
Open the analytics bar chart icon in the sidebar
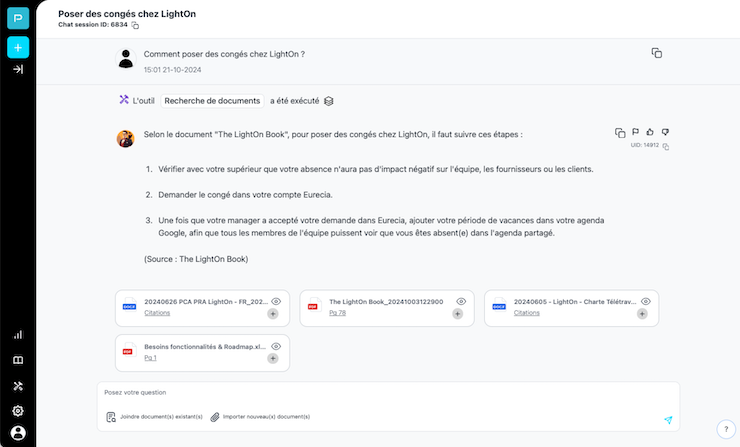point(18,335)
